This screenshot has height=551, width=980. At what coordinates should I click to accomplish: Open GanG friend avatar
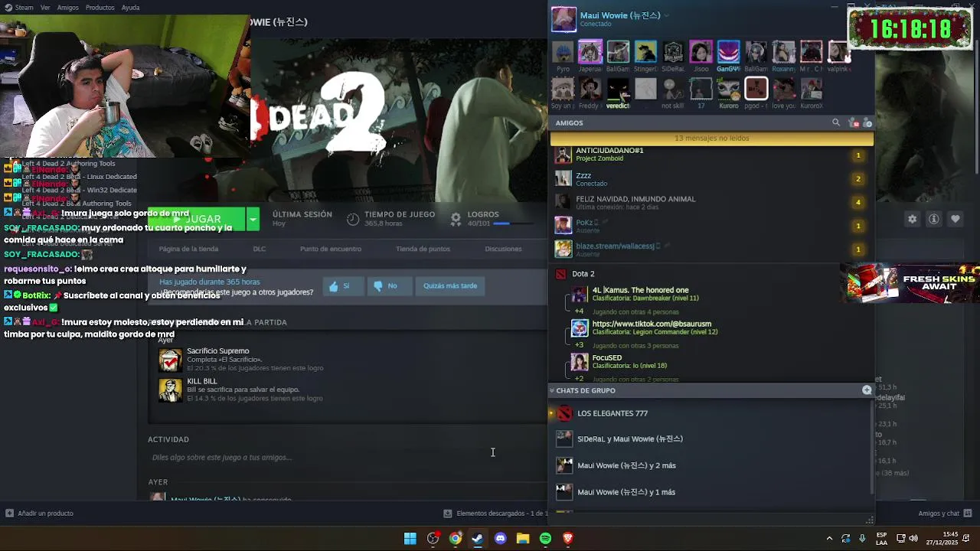click(x=728, y=52)
